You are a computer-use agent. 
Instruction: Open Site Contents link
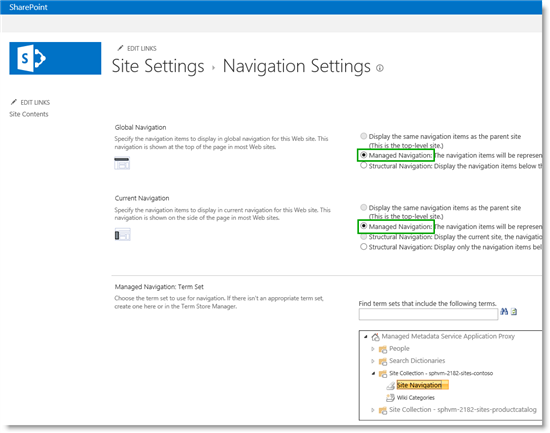tap(29, 114)
